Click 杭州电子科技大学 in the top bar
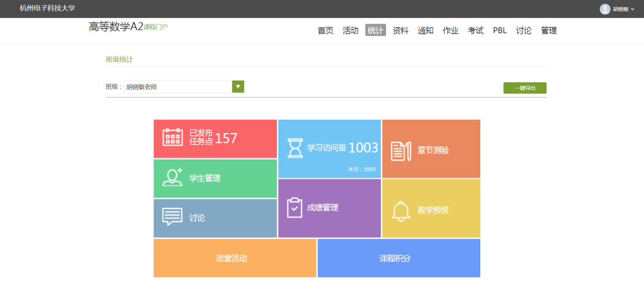This screenshot has width=644, height=297. click(x=47, y=8)
